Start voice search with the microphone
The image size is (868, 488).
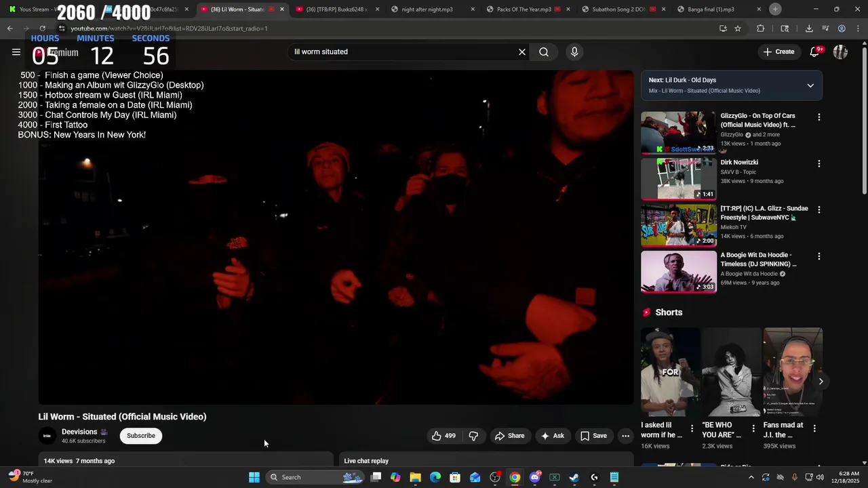pyautogui.click(x=574, y=52)
